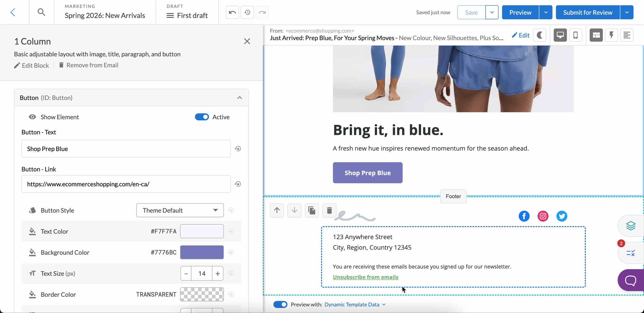The width and height of the screenshot is (644, 313).
Task: Open the Theme Default button style dropdown
Action: tap(180, 210)
